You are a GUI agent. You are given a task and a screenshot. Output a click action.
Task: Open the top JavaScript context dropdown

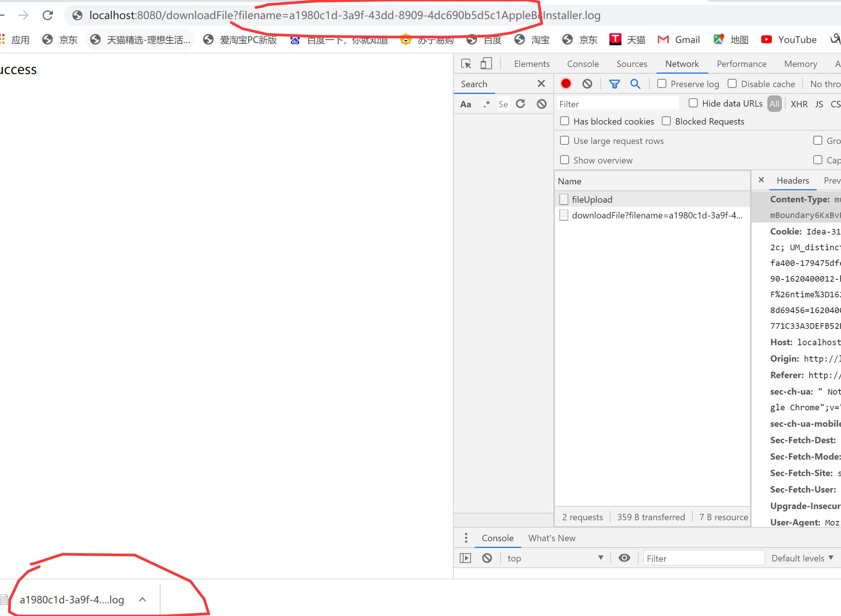555,558
